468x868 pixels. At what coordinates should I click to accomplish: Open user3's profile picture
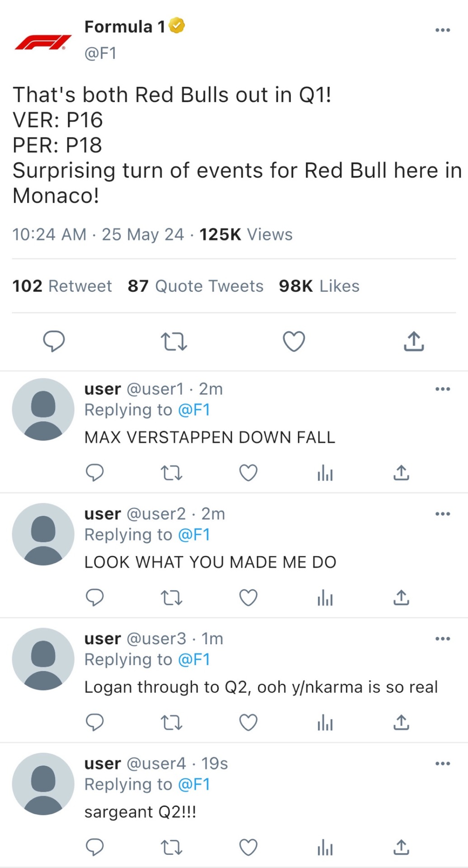click(x=43, y=659)
